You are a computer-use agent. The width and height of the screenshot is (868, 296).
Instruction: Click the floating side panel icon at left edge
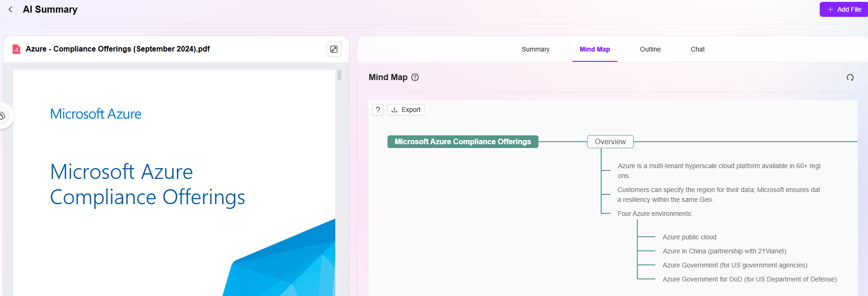tap(4, 115)
